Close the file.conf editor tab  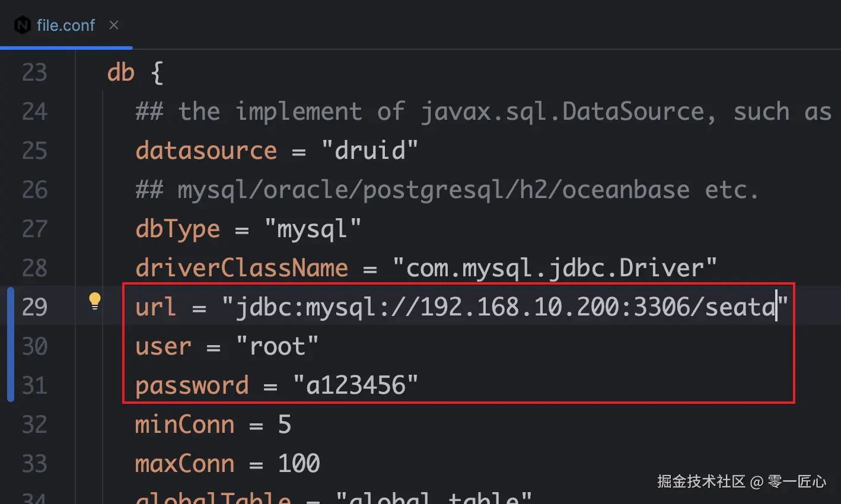(x=114, y=25)
